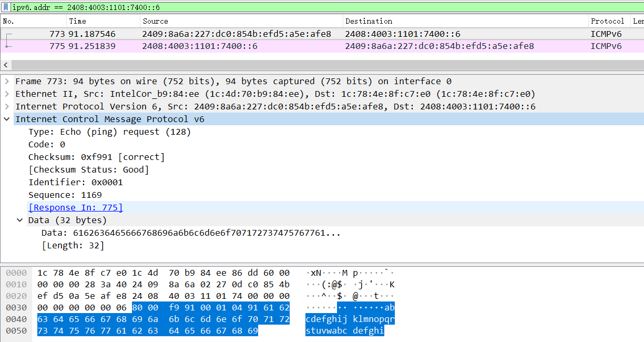Click the packet list scroll-left arrow
Image resolution: width=644 pixels, height=342 pixels.
tap(5, 65)
